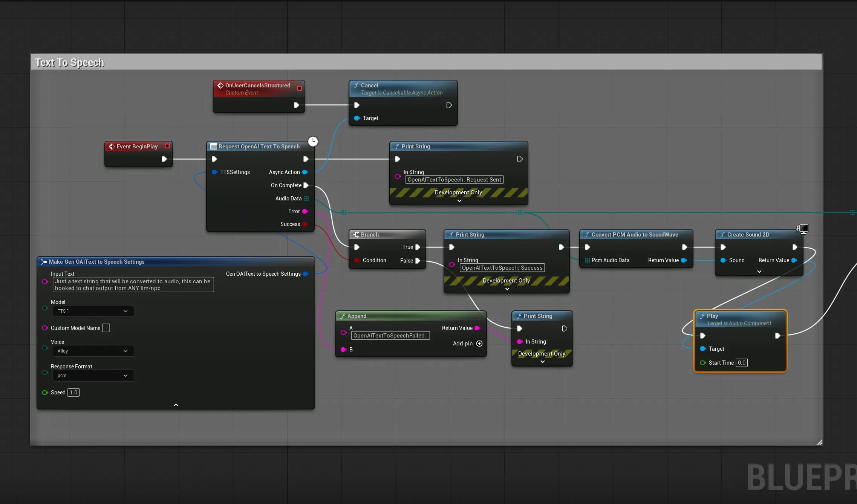The image size is (857, 504).
Task: Click Create Sound 2D Return Value pin
Action: (794, 260)
